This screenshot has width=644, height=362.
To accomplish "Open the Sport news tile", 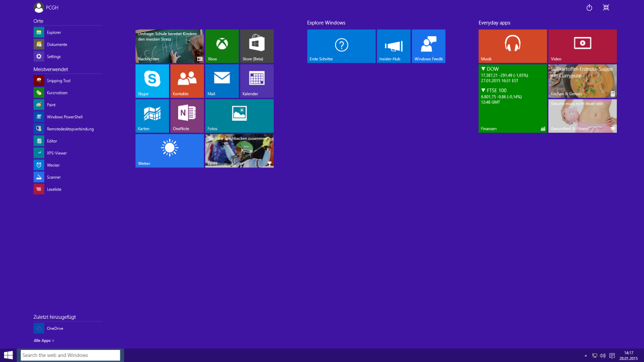I will (239, 150).
